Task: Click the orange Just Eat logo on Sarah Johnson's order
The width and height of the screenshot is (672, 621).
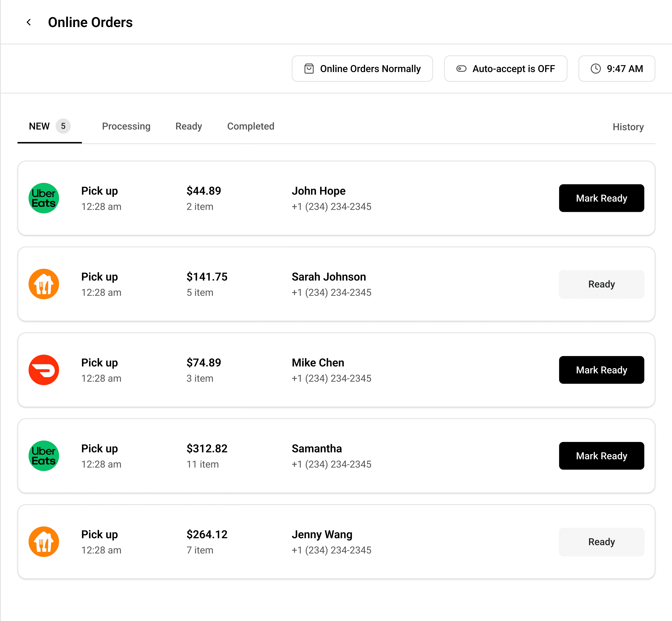Action: [44, 284]
